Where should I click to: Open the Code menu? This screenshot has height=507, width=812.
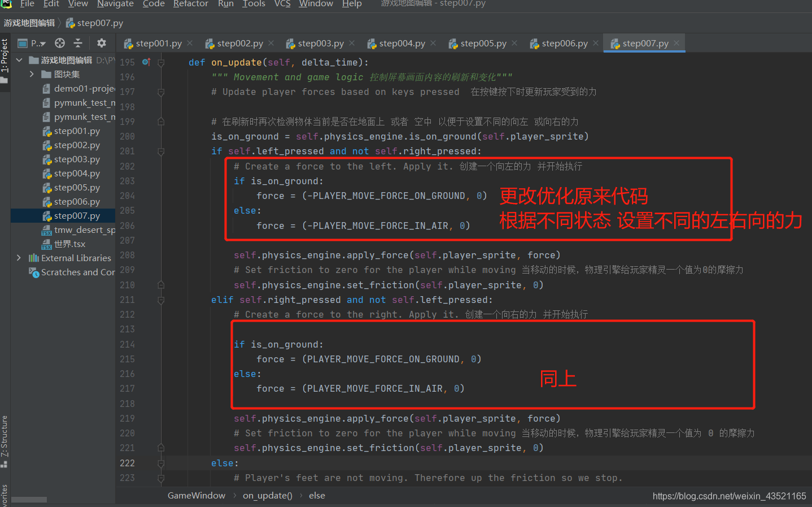[x=154, y=3]
